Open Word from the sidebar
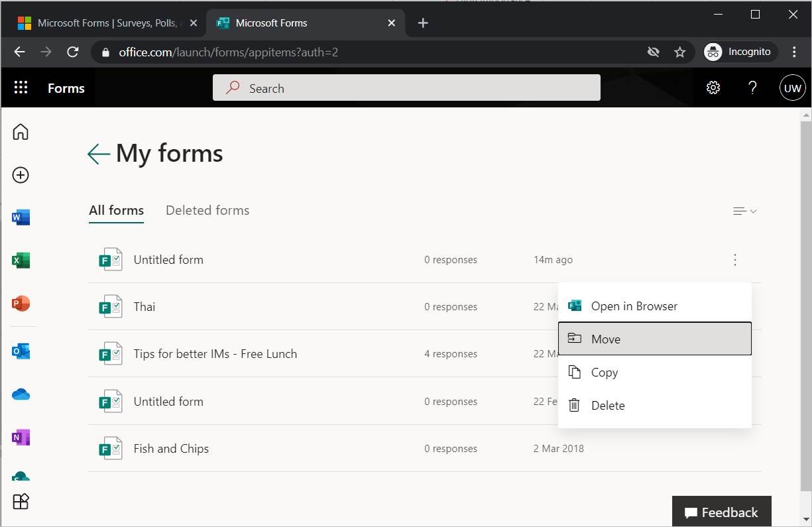This screenshot has height=527, width=812. pos(21,217)
